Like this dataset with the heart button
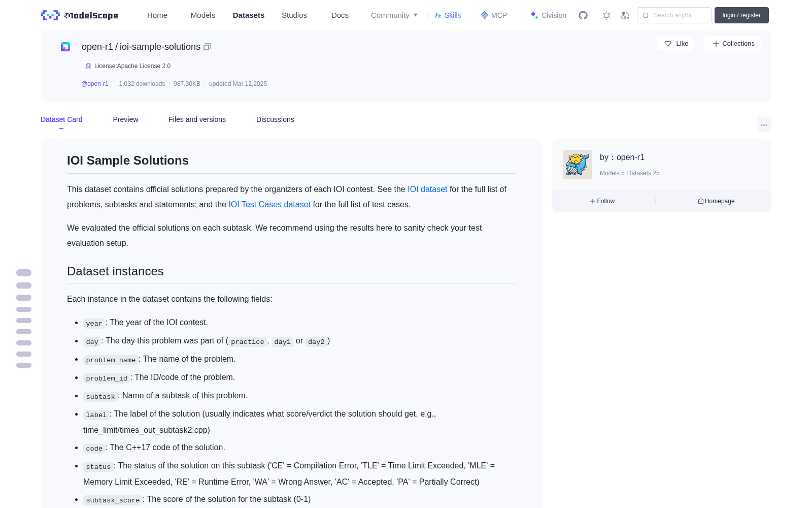812x508 pixels. [x=675, y=44]
